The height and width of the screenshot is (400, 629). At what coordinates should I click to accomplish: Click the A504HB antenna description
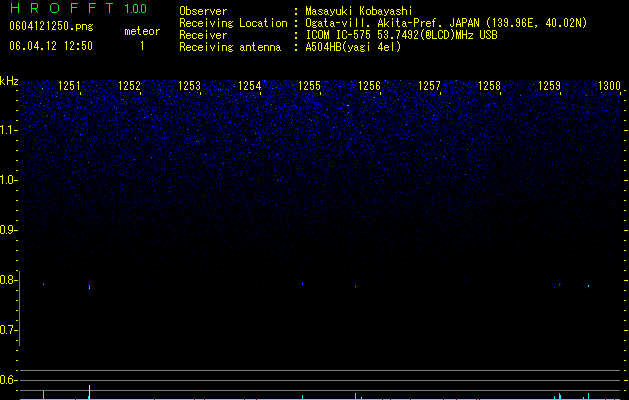tap(353, 47)
